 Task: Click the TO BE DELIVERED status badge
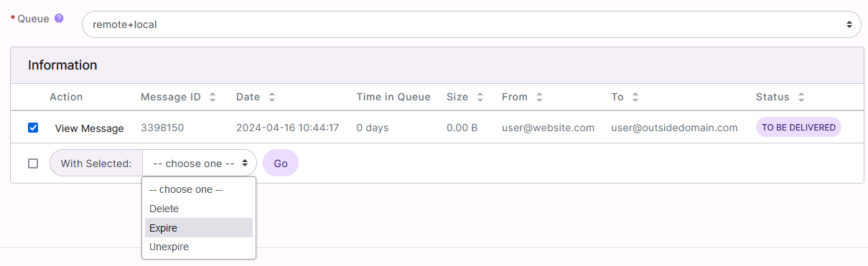798,128
